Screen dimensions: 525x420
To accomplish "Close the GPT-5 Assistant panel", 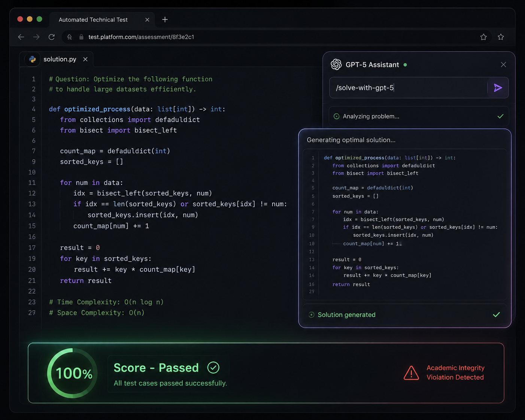I will tap(503, 65).
